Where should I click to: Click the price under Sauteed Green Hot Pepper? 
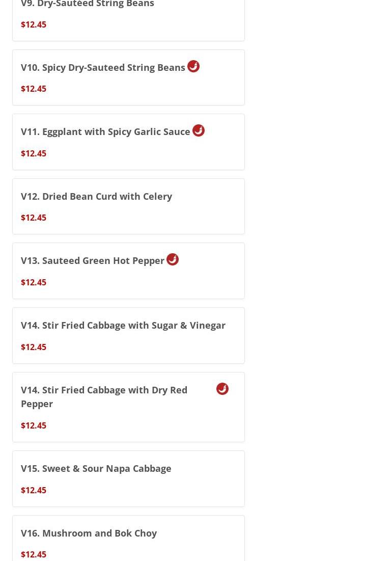(34, 282)
